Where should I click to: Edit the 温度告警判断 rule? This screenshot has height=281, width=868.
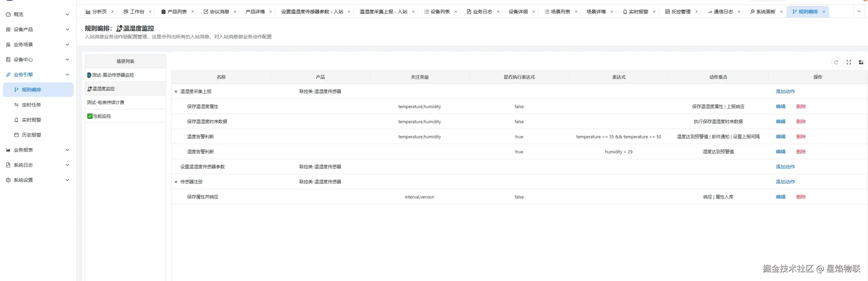click(x=780, y=137)
